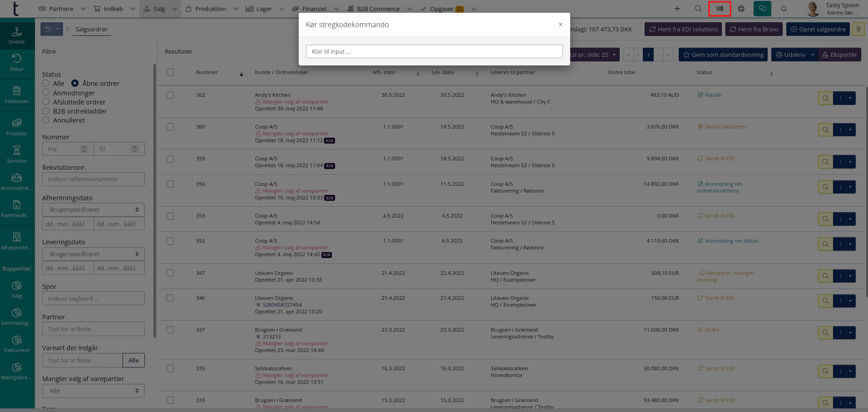Open Fakturaer in the left sidebar

[x=17, y=95]
